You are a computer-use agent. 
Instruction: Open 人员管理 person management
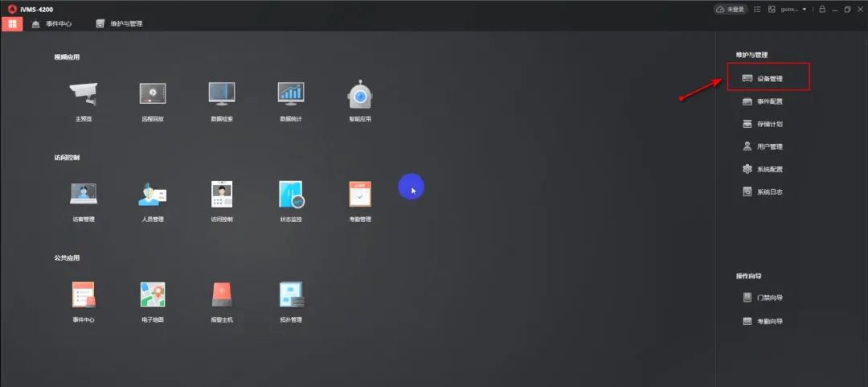point(153,195)
